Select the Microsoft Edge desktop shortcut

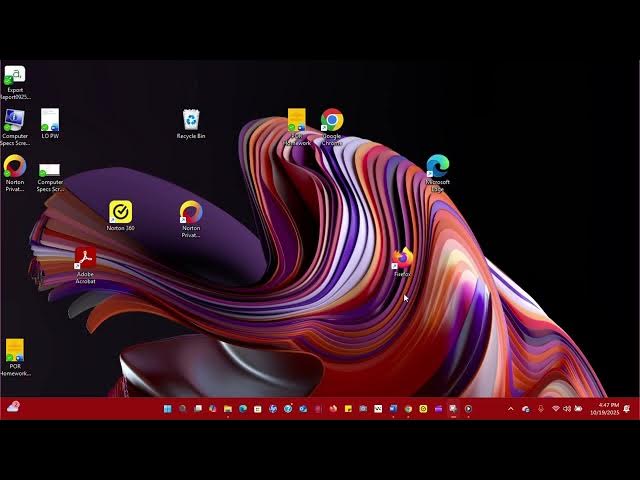[x=437, y=167]
